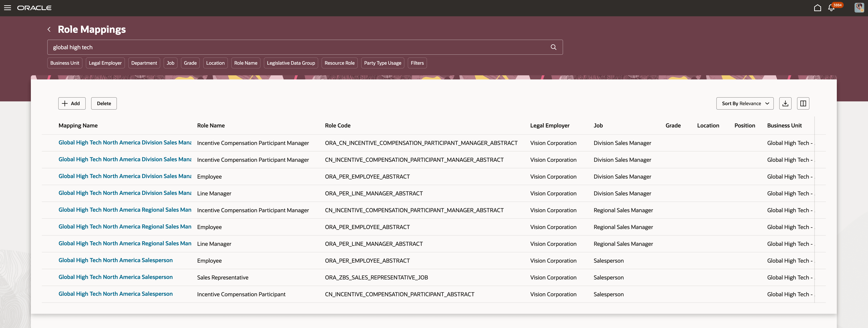868x328 pixels.
Task: Click the Add button
Action: [x=71, y=103]
